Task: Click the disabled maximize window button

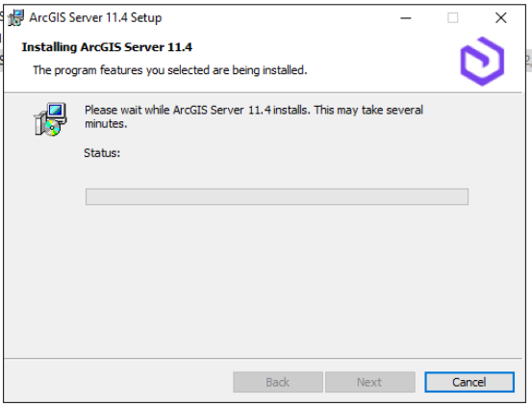Action: (x=452, y=18)
